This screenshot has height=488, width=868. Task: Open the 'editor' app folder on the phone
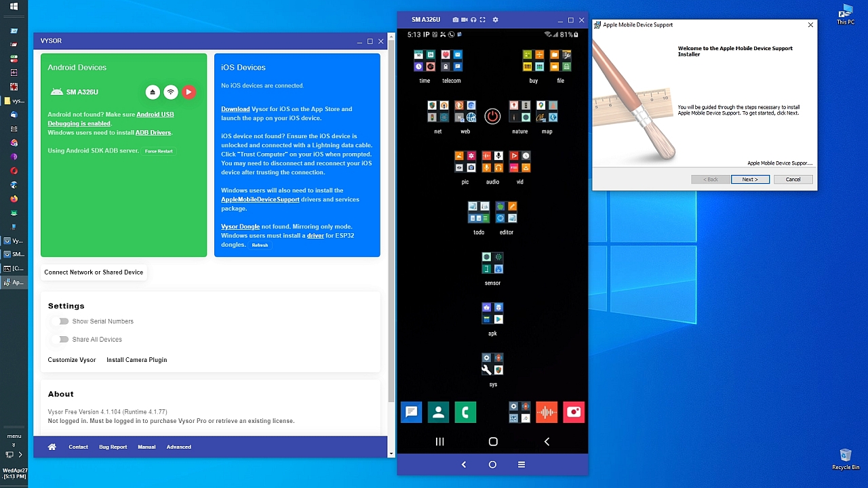(507, 218)
